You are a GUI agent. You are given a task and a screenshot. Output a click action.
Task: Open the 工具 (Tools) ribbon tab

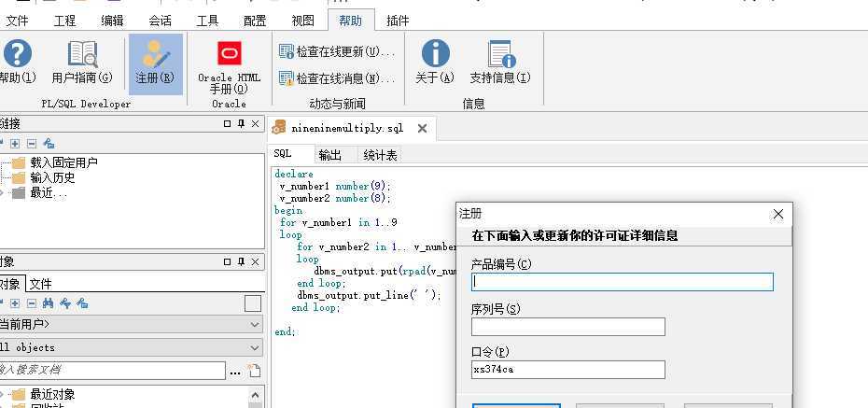(207, 21)
